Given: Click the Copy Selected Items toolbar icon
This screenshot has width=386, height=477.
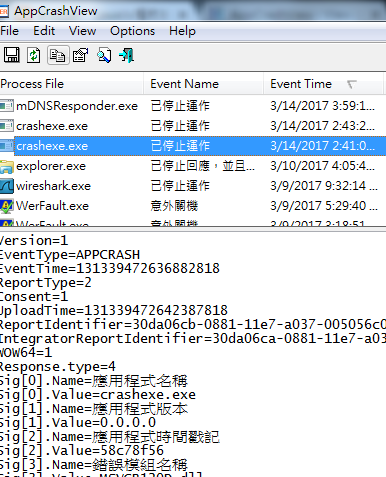Looking at the screenshot, I should (x=58, y=55).
